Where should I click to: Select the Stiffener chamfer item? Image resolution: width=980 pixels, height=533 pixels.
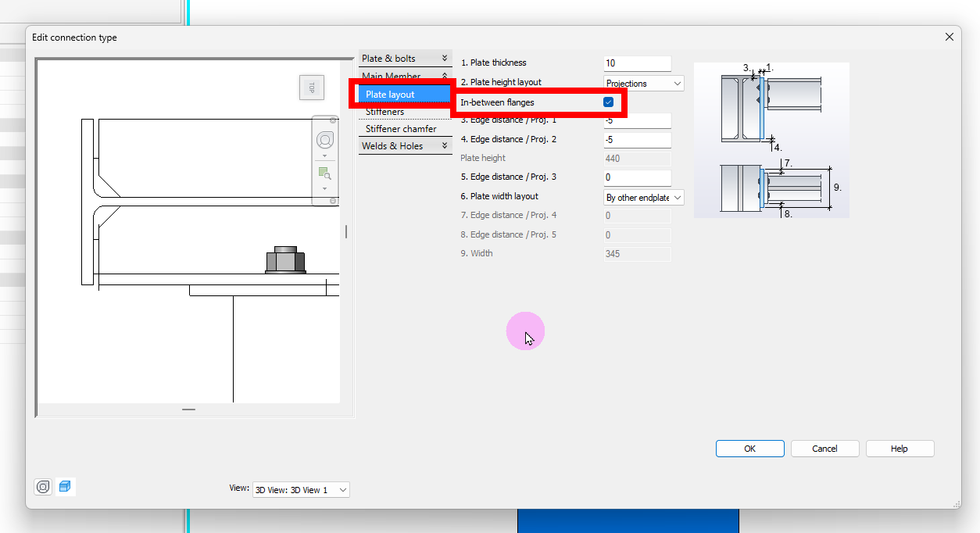[x=405, y=129]
